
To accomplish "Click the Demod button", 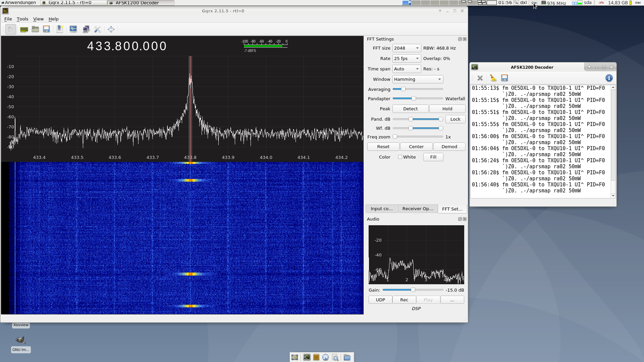I will point(449,147).
